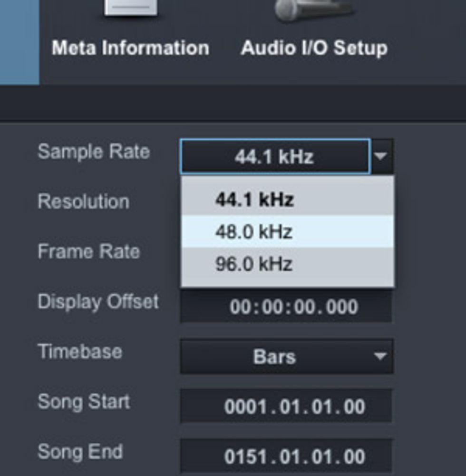The height and width of the screenshot is (476, 466).
Task: Open the Timebase Bars dropdown
Action: pos(287,357)
